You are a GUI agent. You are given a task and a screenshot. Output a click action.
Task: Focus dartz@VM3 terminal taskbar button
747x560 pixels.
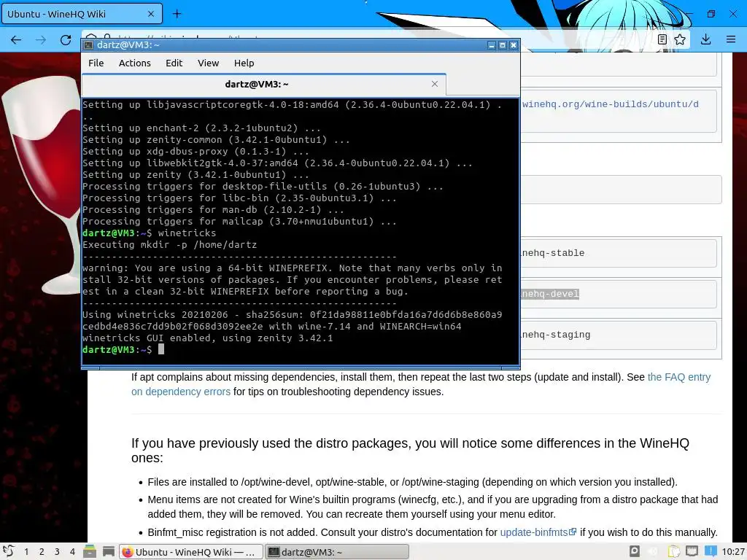pyautogui.click(x=337, y=551)
